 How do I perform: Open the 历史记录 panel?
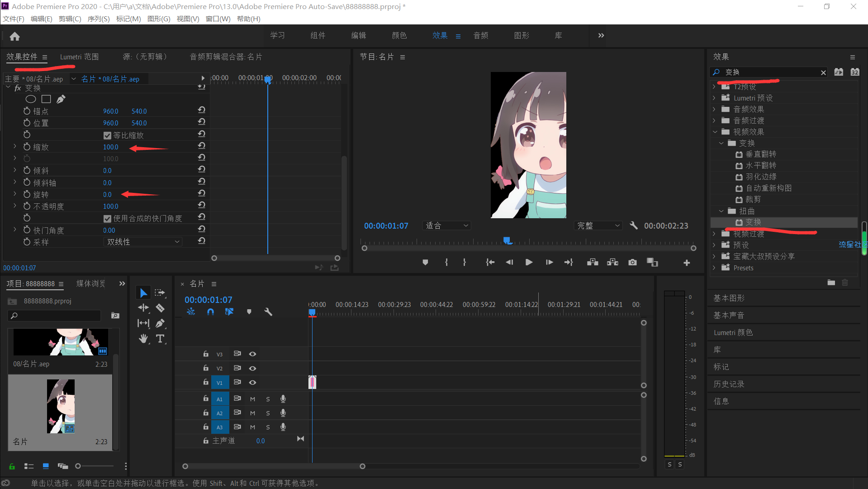[729, 384]
